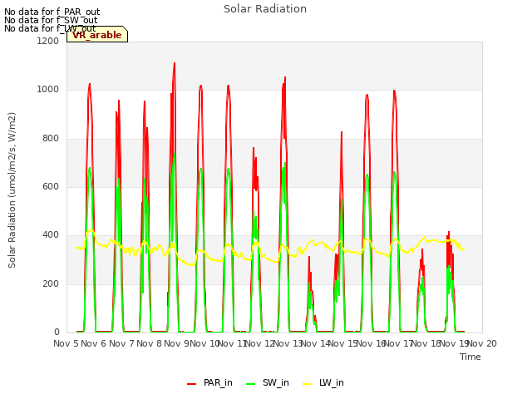This screenshot has width=532, height=399.
Task: Click the red PAR_in peak after Nov 5
Action: pos(90,84)
